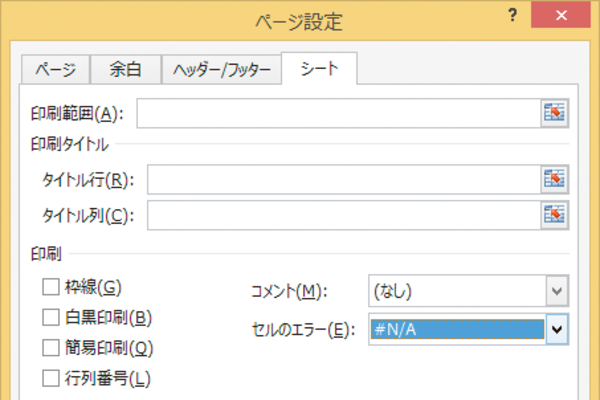This screenshot has width=600, height=400.
Task: Click the タイトル行(R) input field
Action: (x=344, y=179)
